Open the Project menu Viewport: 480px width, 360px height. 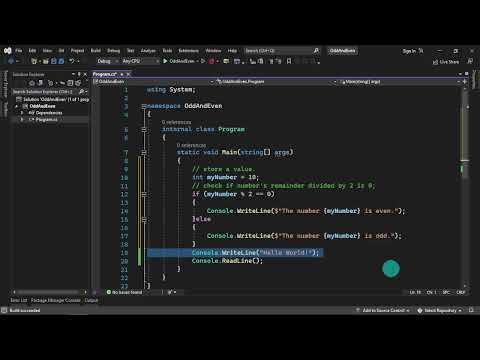[77, 51]
